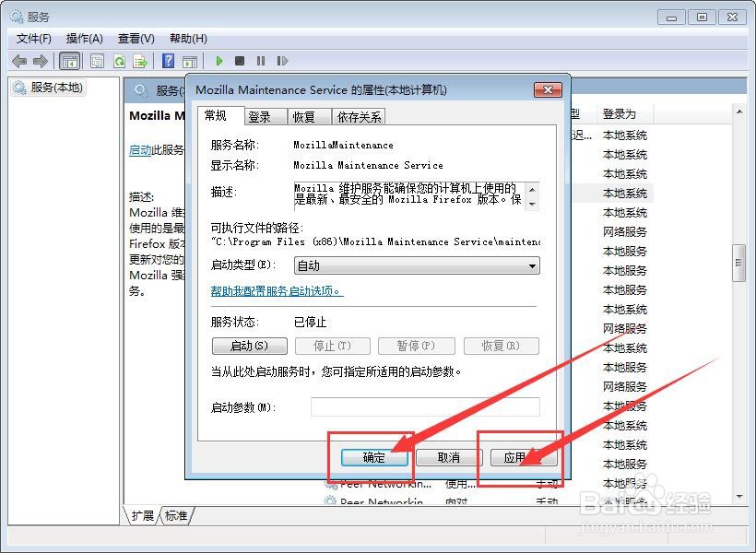Click the description box scroll down arrow
Viewport: 756px width, 553px height.
[532, 205]
